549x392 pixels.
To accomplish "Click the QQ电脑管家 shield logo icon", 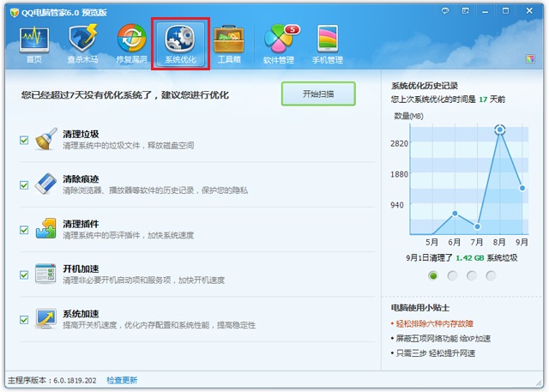I will pos(15,13).
